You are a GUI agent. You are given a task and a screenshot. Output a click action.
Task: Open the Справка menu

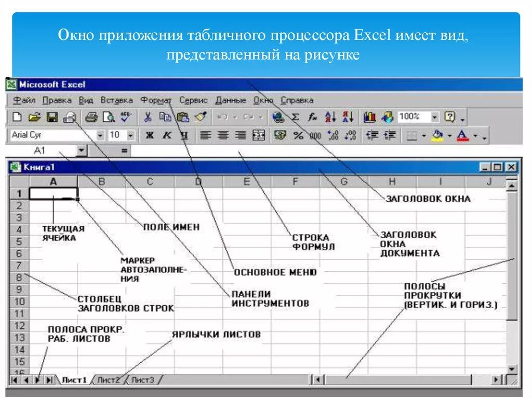coord(297,100)
